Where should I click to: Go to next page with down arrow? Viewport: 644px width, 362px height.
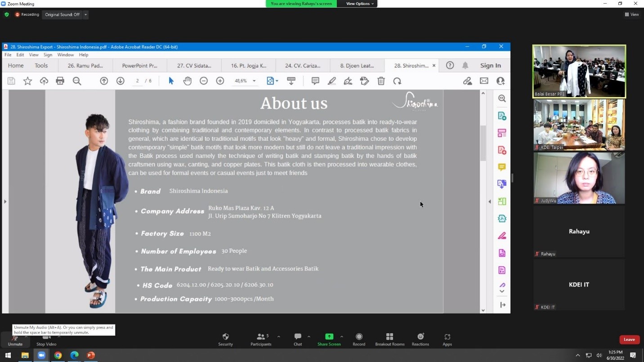pos(120,81)
